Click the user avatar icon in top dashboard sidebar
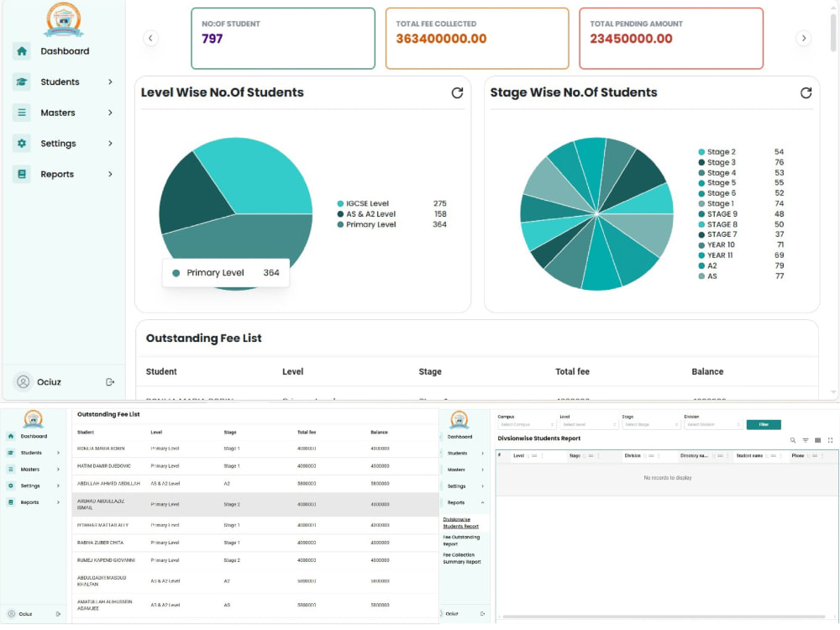The image size is (840, 630). [23, 382]
